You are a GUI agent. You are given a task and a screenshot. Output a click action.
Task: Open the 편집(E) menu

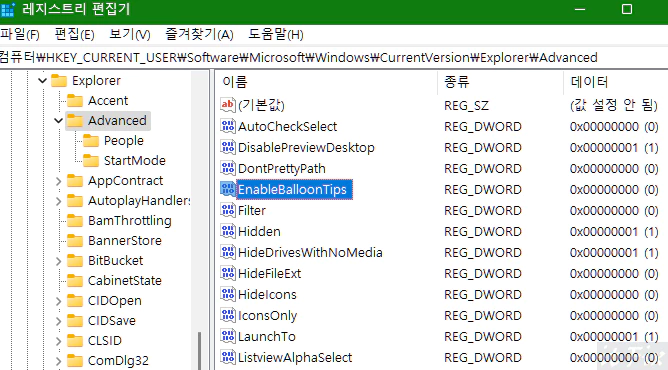pos(75,34)
